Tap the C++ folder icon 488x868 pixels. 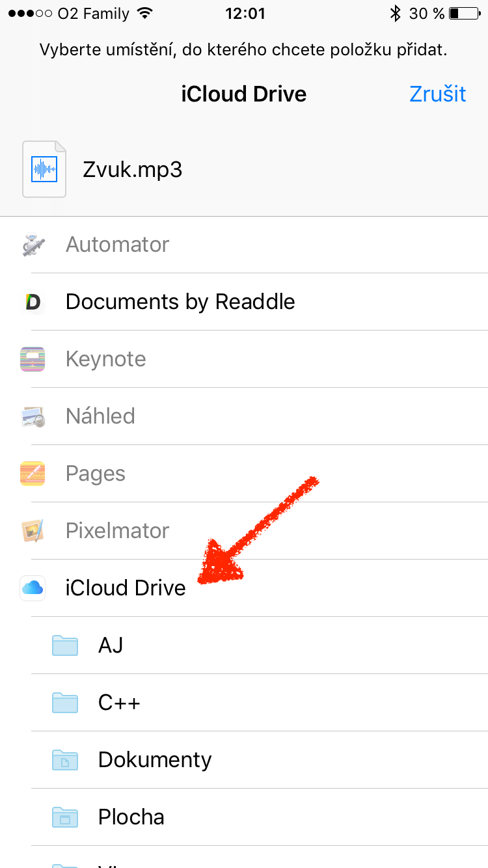click(x=65, y=703)
